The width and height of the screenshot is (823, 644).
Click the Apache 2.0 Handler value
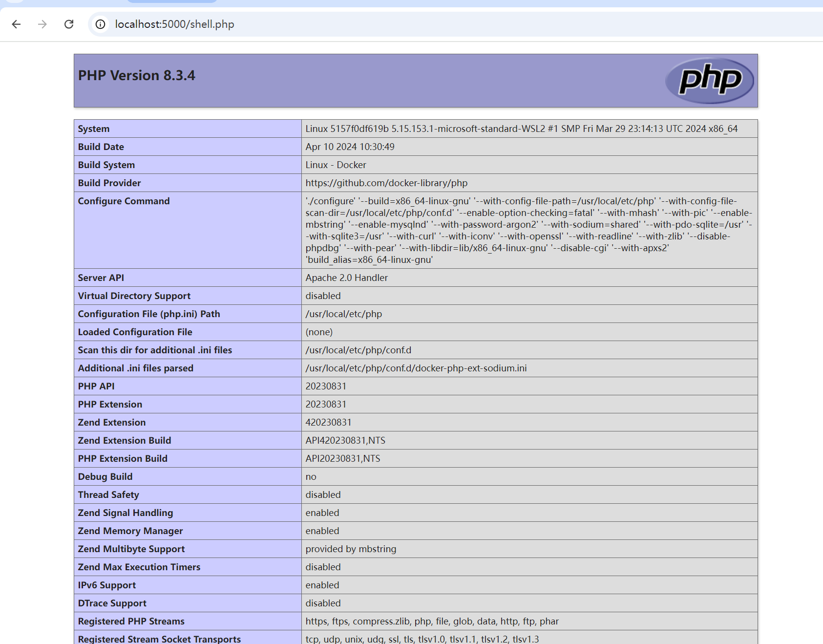point(346,278)
